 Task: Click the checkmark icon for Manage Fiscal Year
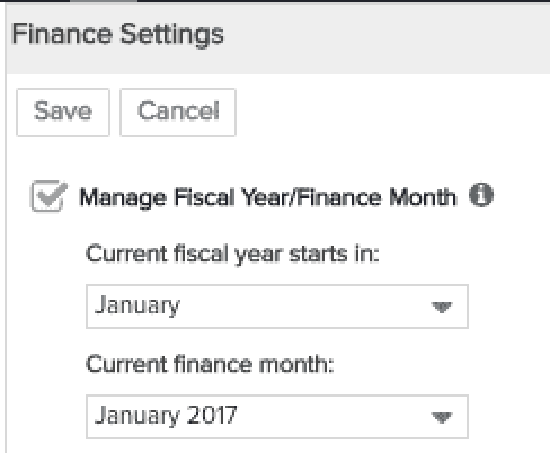49,195
